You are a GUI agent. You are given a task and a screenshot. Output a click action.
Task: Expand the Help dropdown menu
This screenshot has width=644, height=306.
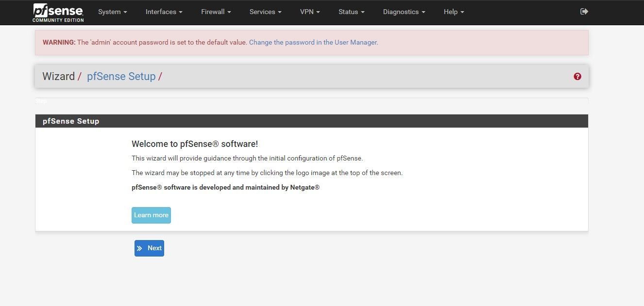[x=454, y=12]
